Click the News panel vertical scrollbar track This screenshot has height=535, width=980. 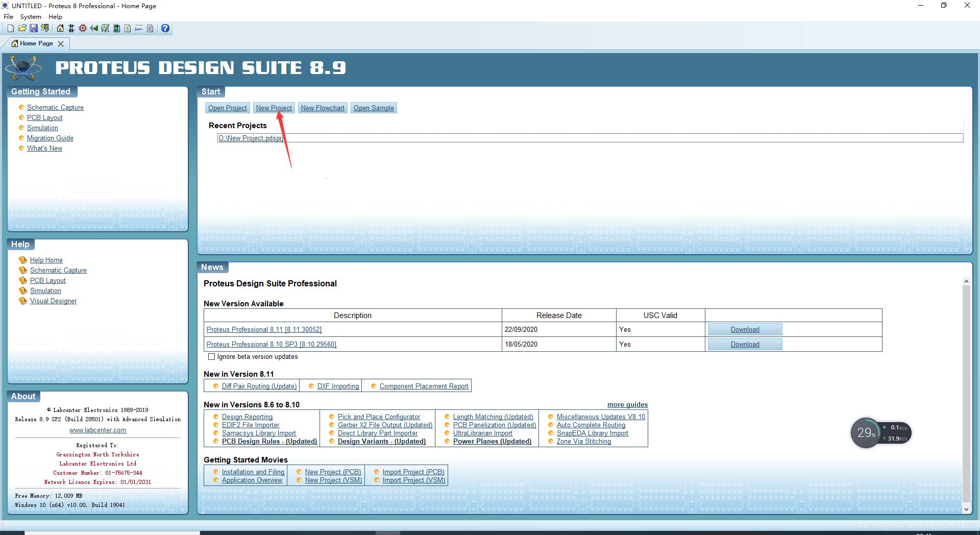(966, 395)
